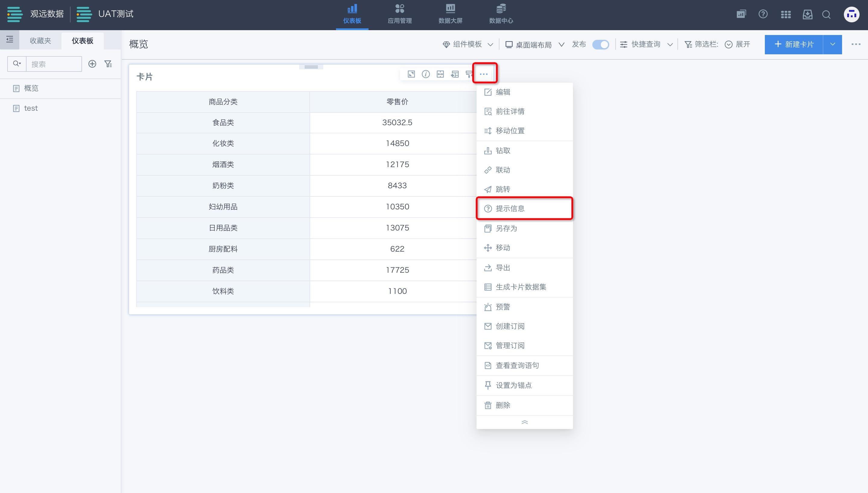
Task: Choose 钻取 in the card menu
Action: pos(524,151)
